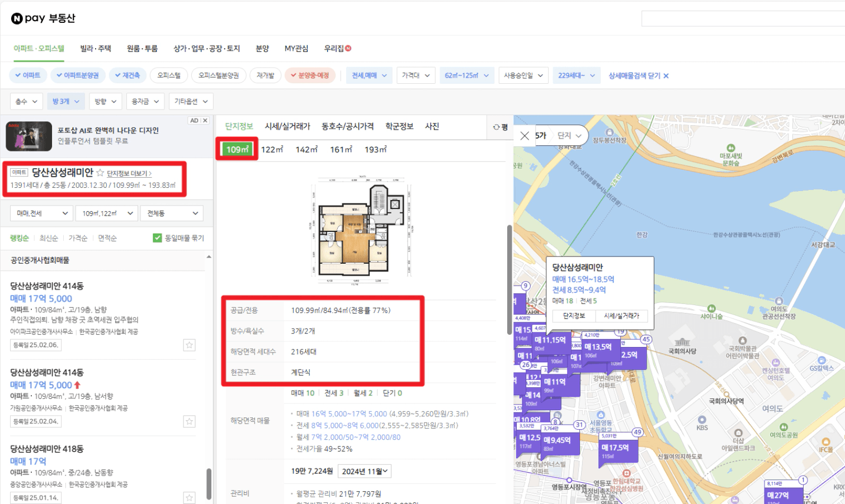Uncheck the 동일매물 묶기 checkbox

coord(157,238)
